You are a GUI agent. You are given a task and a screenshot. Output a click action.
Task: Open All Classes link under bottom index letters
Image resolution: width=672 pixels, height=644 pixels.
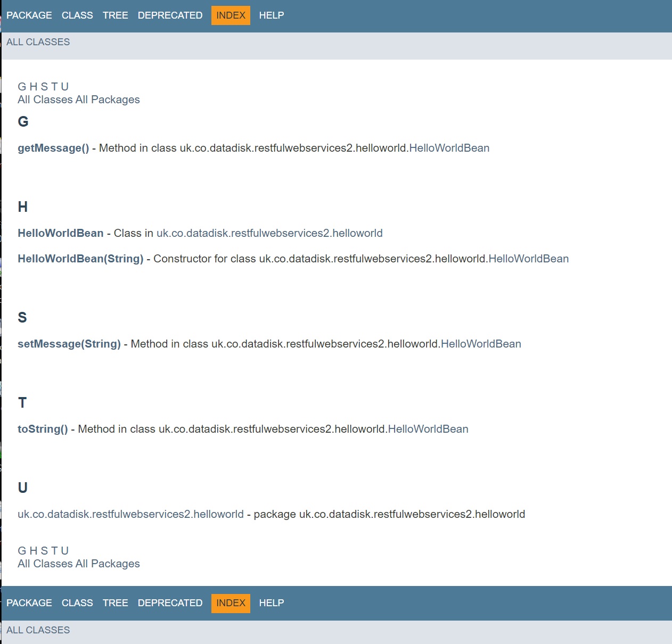(x=45, y=564)
